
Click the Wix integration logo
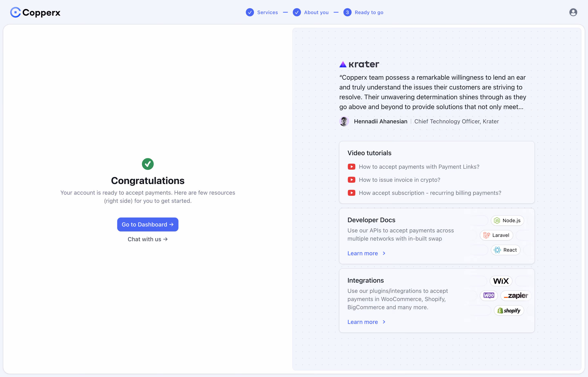(501, 281)
